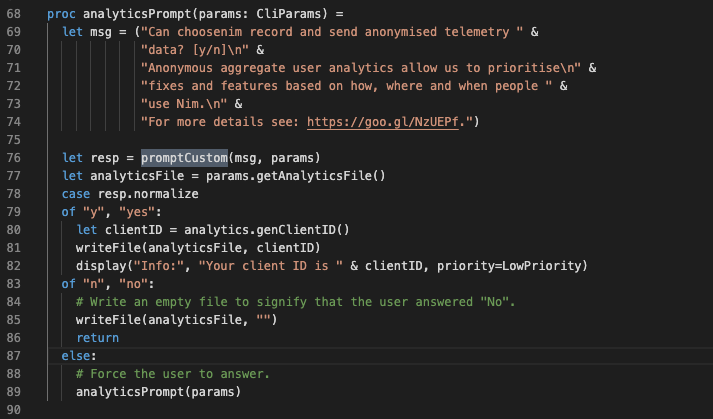The image size is (713, 419).
Task: Click writeFile(analyticsFile, "") on line 85
Action: coord(176,320)
